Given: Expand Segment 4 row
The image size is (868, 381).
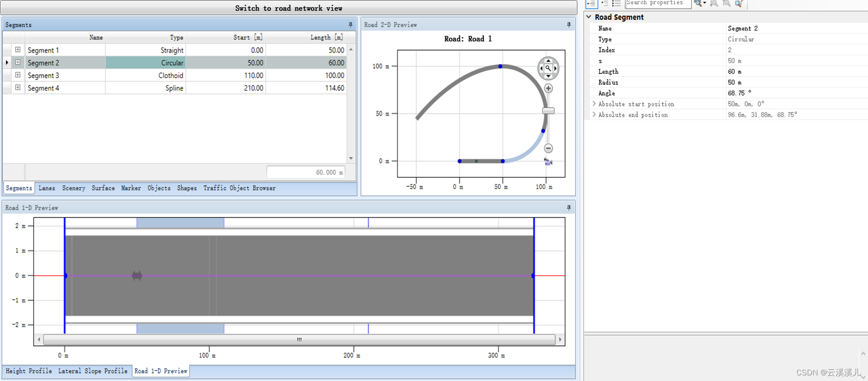Looking at the screenshot, I should pos(18,88).
